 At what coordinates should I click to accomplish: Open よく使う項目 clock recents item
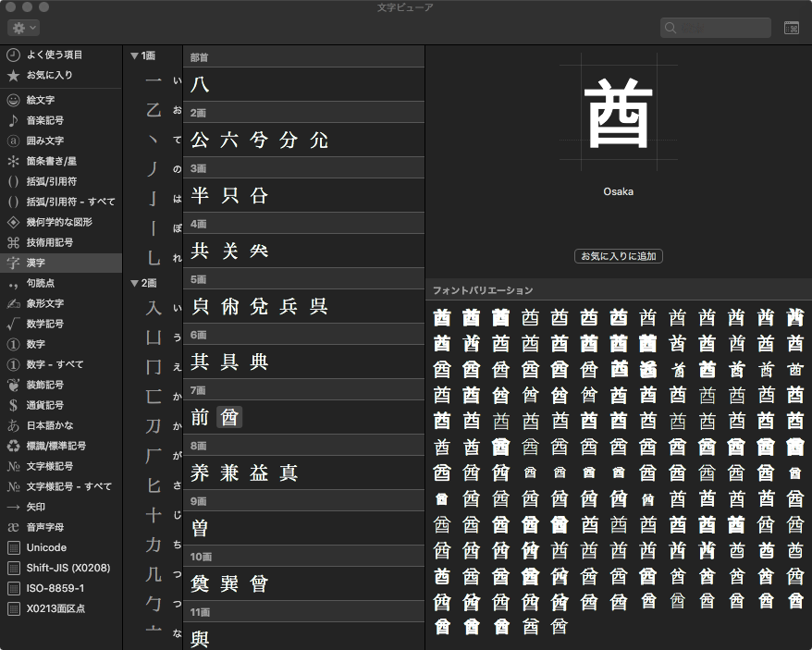[x=14, y=55]
